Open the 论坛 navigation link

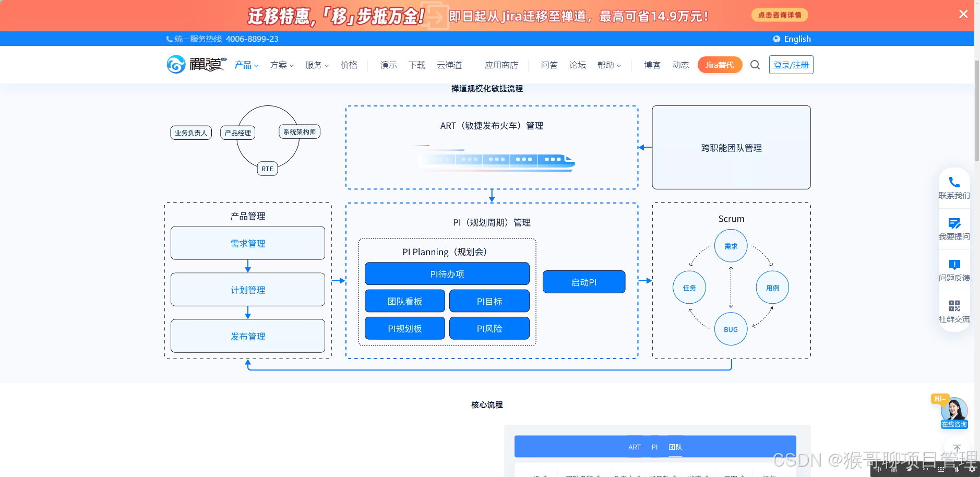(x=578, y=65)
